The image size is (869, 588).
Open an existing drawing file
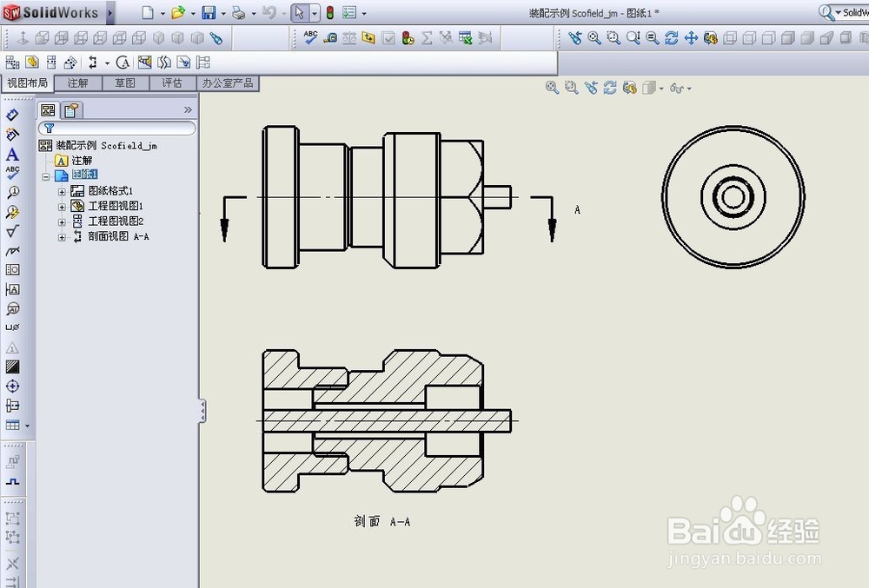177,11
